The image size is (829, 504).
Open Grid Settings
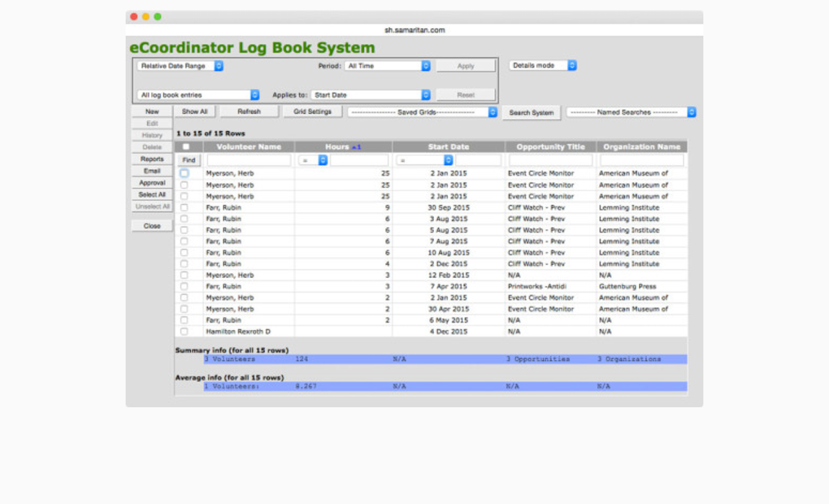312,112
